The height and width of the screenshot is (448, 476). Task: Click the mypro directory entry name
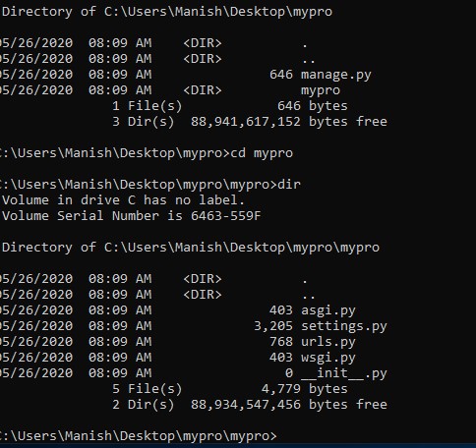321,90
